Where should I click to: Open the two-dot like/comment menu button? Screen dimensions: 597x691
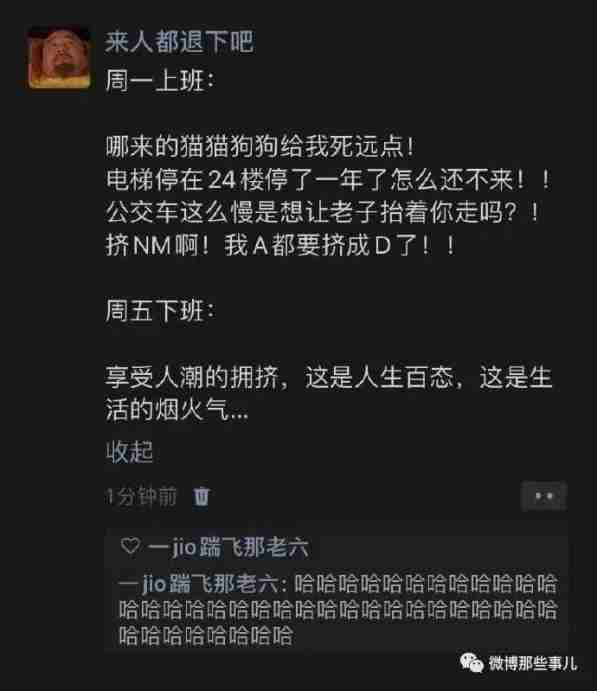pyautogui.click(x=544, y=496)
